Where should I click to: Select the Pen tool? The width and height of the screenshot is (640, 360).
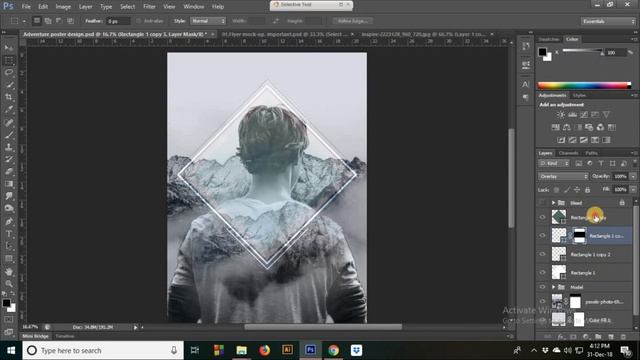coord(9,221)
